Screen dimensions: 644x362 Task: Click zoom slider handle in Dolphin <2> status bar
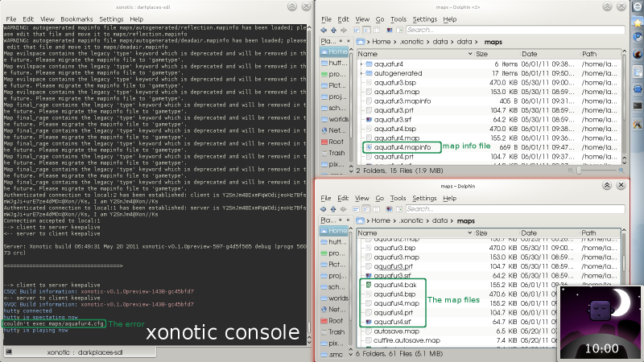tap(579, 171)
